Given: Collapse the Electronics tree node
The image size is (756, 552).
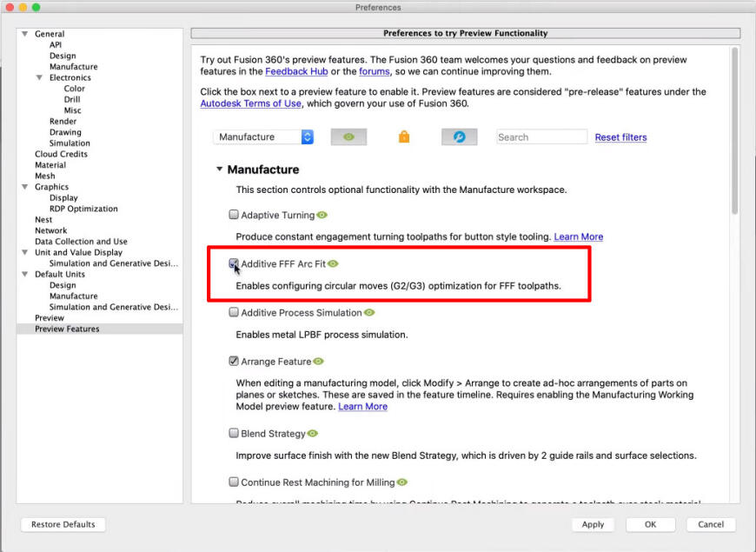Looking at the screenshot, I should click(x=39, y=77).
